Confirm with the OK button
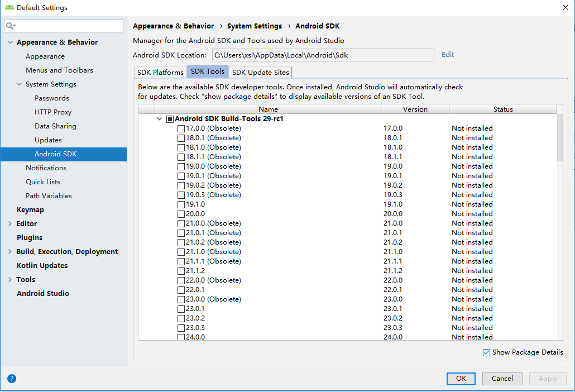 (461, 379)
